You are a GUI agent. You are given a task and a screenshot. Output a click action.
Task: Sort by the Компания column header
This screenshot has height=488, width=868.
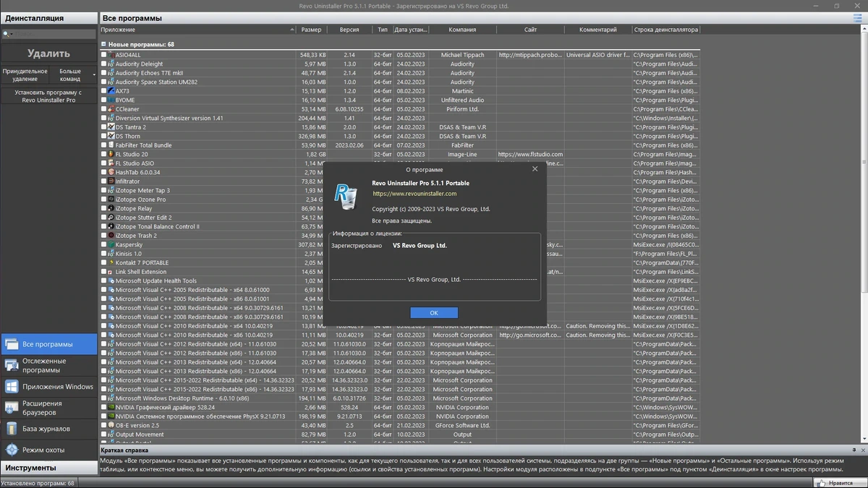pyautogui.click(x=462, y=30)
